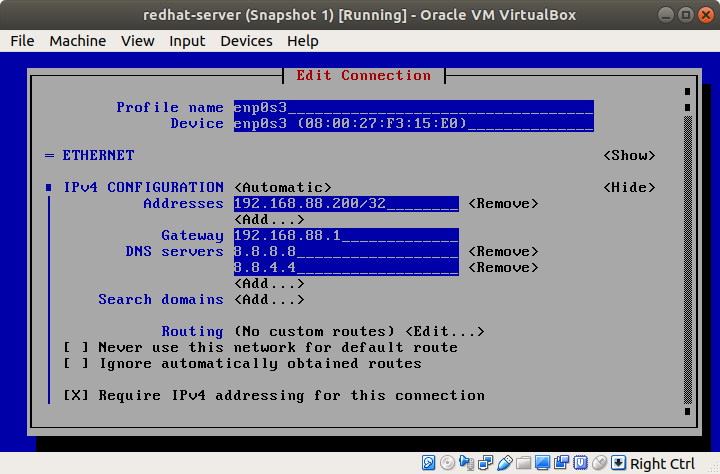
Task: Add another IP address entry
Action: coord(269,220)
